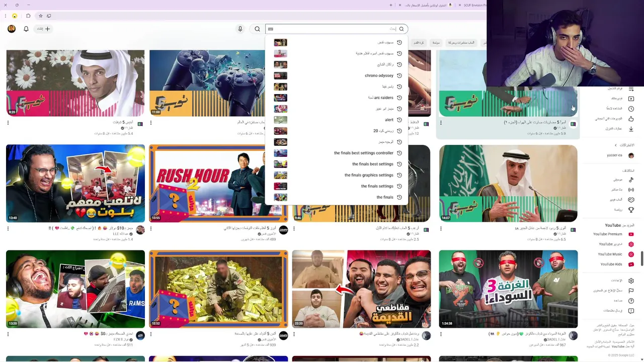Viewport: 644px width, 362px height.
Task: Select 'alert' search suggestion
Action: [337, 120]
